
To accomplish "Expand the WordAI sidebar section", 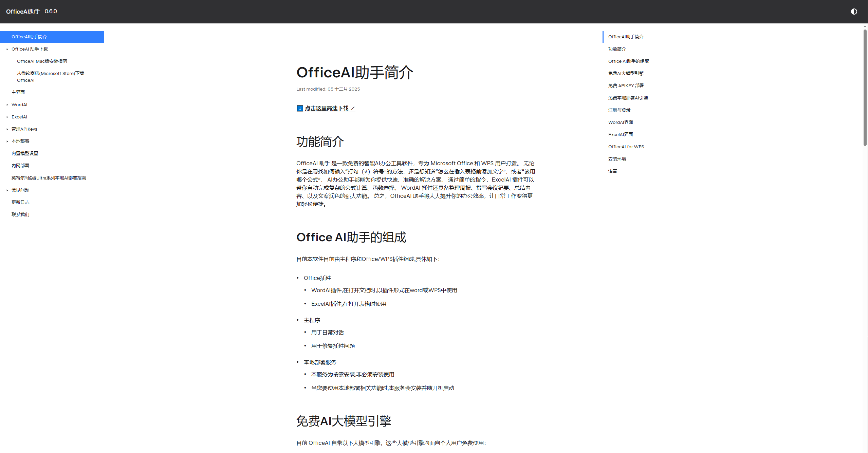I will click(x=7, y=105).
